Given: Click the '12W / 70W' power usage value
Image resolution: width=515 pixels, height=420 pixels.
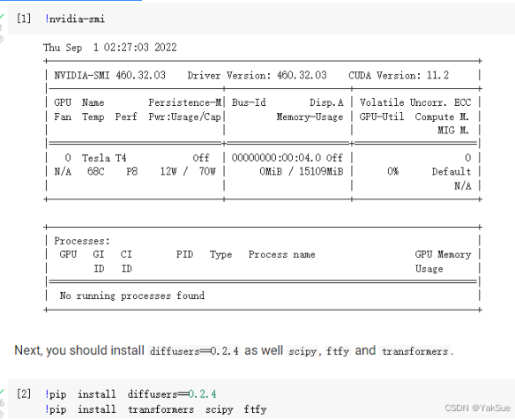Looking at the screenshot, I should (188, 171).
